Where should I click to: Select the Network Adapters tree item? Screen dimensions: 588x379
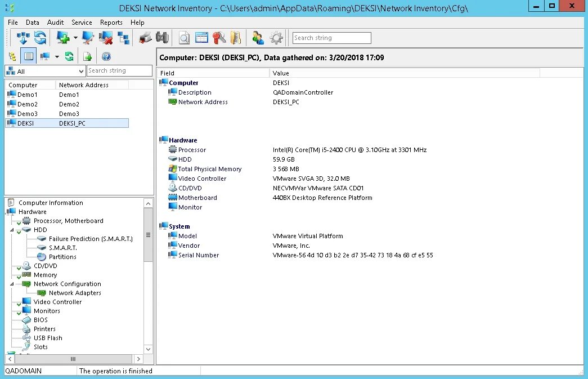(x=75, y=293)
